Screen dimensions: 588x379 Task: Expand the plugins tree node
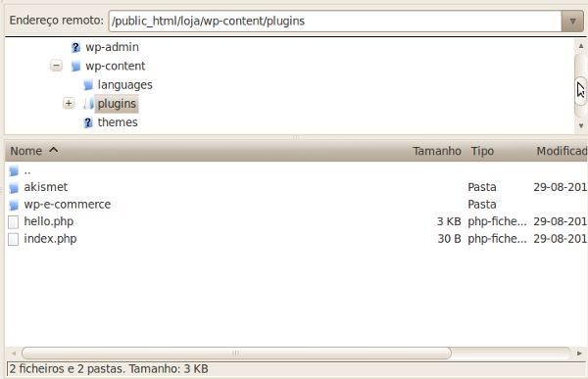[x=69, y=103]
